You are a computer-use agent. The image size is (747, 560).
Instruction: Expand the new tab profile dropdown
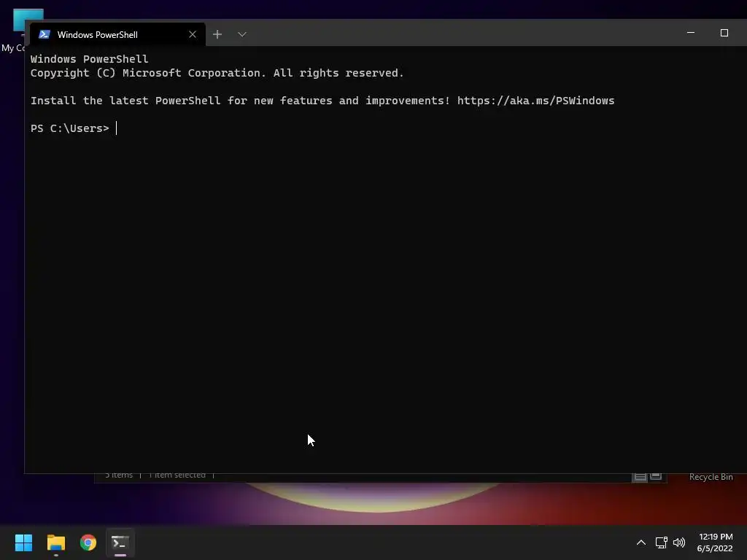[x=242, y=34]
